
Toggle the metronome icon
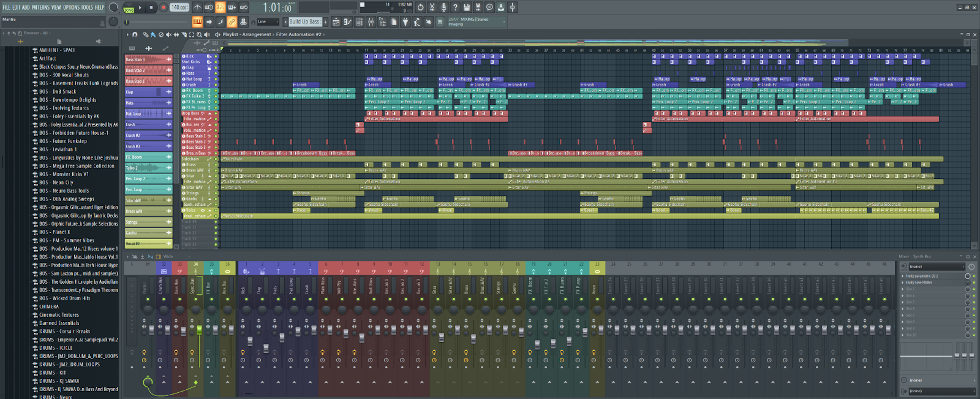197,7
